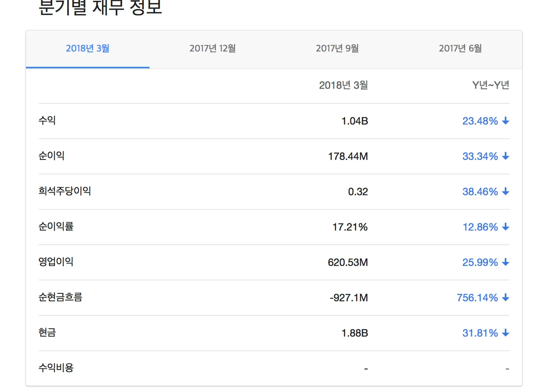Select the 2018년 3월 tab
537x392 pixels.
[x=88, y=49]
